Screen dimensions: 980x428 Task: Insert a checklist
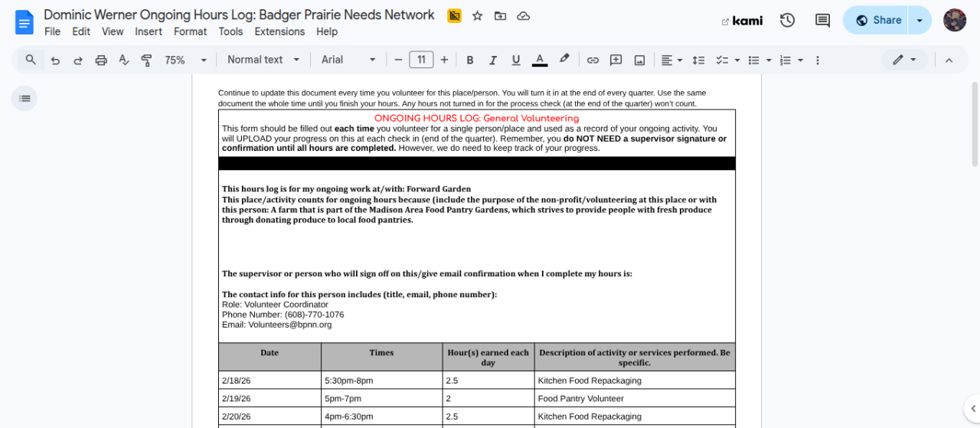click(721, 60)
